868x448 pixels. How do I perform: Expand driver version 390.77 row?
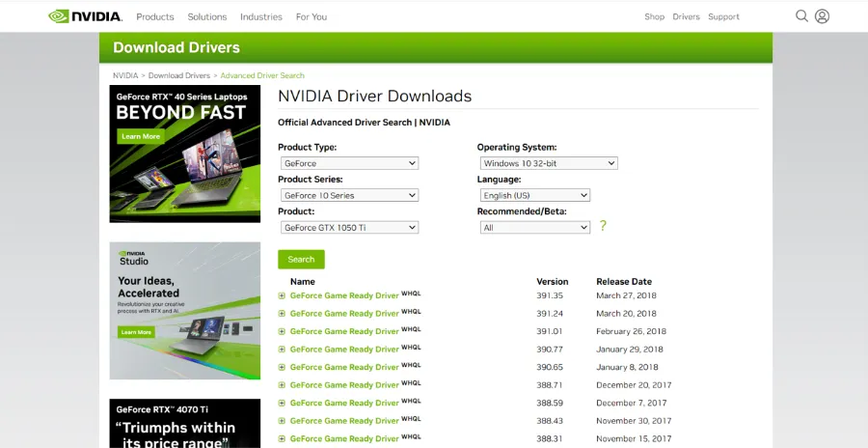point(282,350)
